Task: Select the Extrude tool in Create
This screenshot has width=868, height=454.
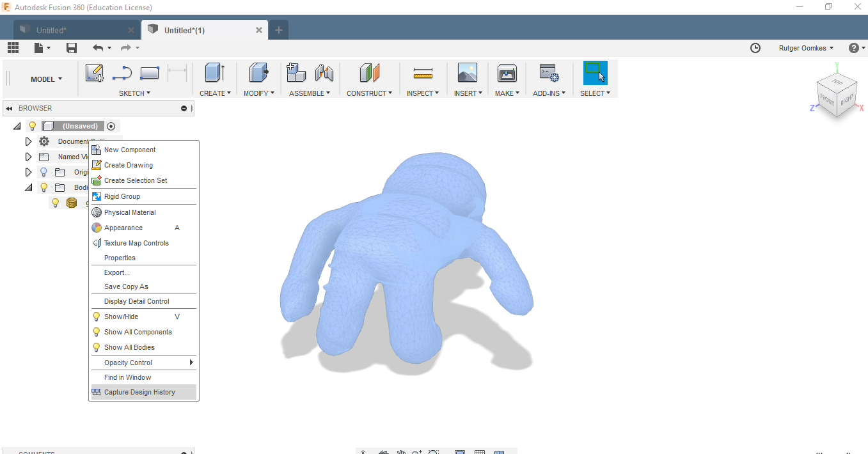Action: point(215,73)
